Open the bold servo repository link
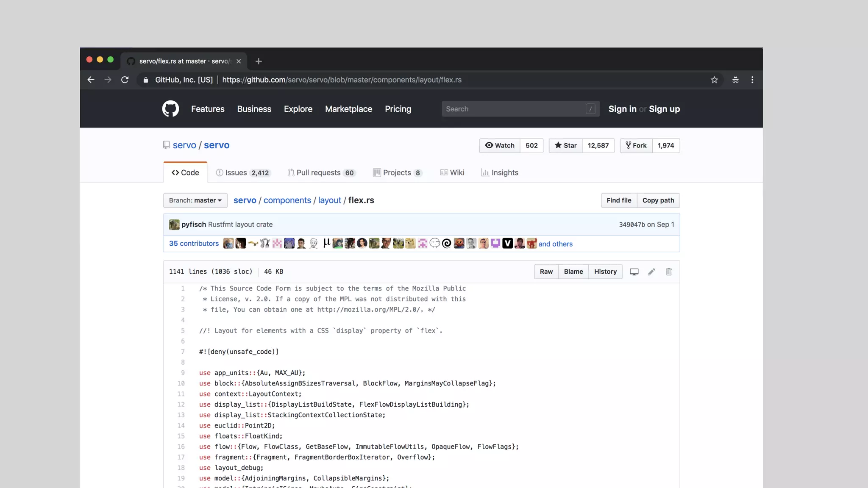 click(x=217, y=145)
